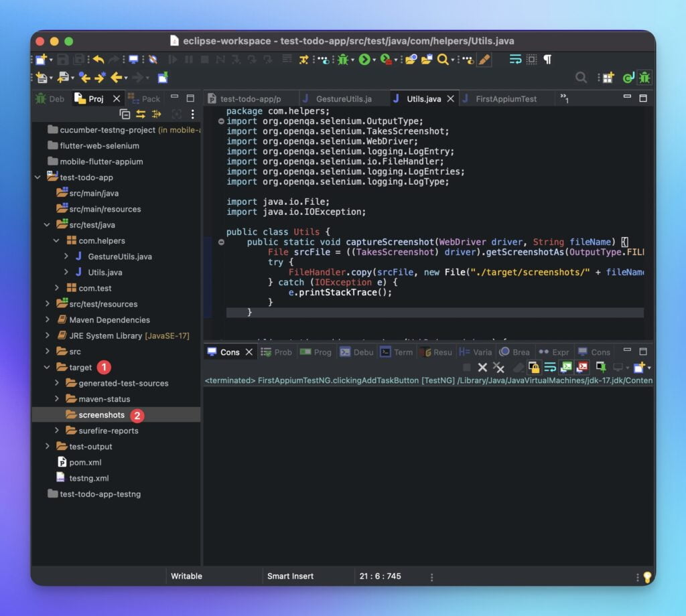This screenshot has width=686, height=616.
Task: Click the Open Perspective icon
Action: 608,78
